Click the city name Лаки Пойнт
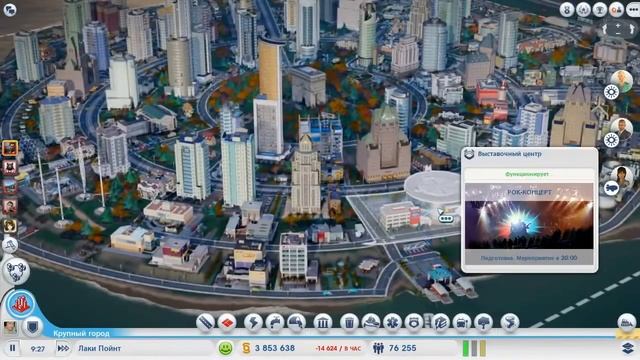 click(100, 348)
